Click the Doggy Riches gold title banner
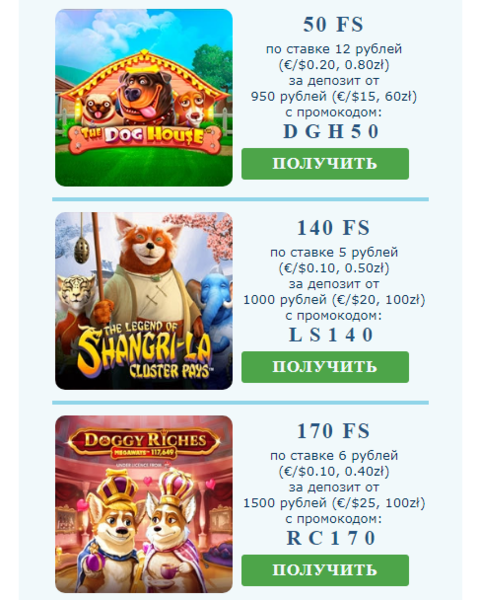The height and width of the screenshot is (600, 480). [145, 443]
